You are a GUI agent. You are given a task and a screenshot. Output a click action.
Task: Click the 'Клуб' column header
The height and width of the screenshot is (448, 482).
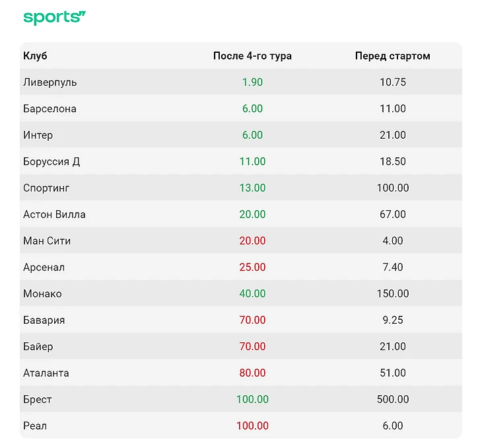35,56
